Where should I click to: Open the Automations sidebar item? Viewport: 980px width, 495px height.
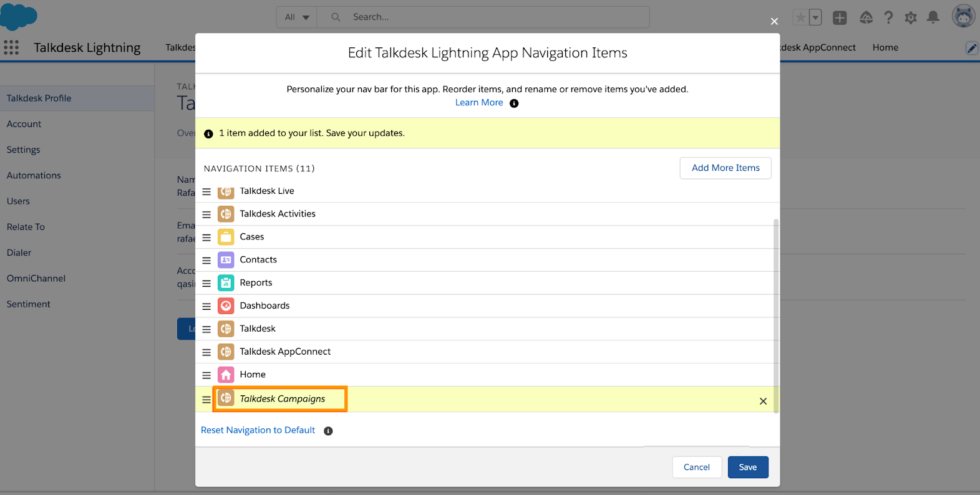77,176
